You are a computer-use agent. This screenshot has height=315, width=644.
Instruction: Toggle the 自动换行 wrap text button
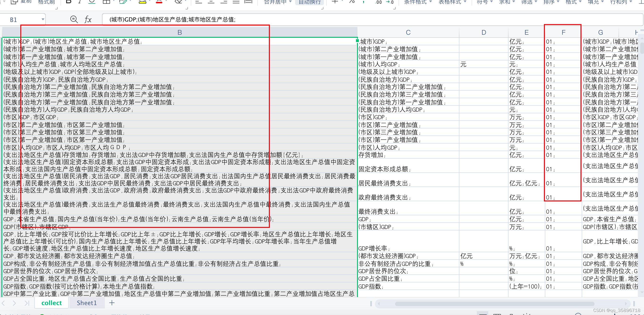[x=309, y=2]
